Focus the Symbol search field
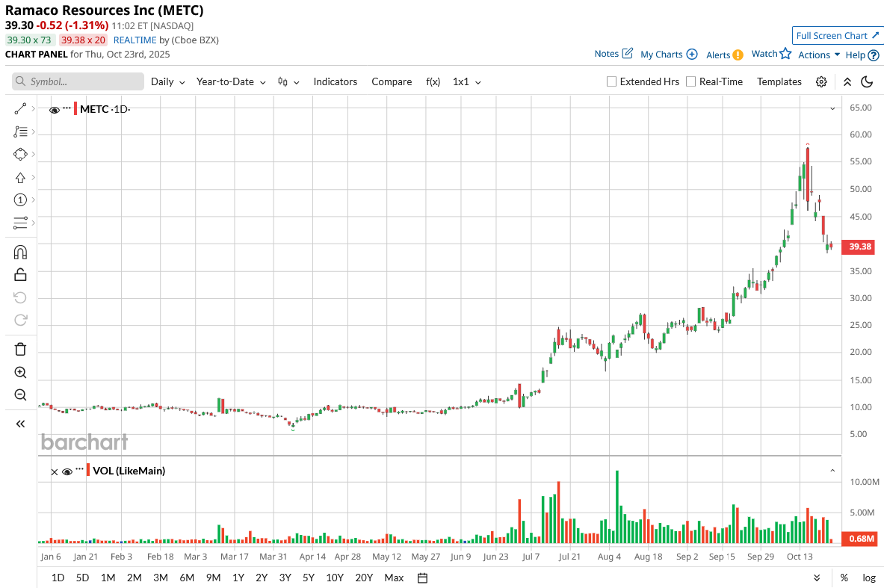Viewport: 884px width, 588px height. click(x=78, y=81)
